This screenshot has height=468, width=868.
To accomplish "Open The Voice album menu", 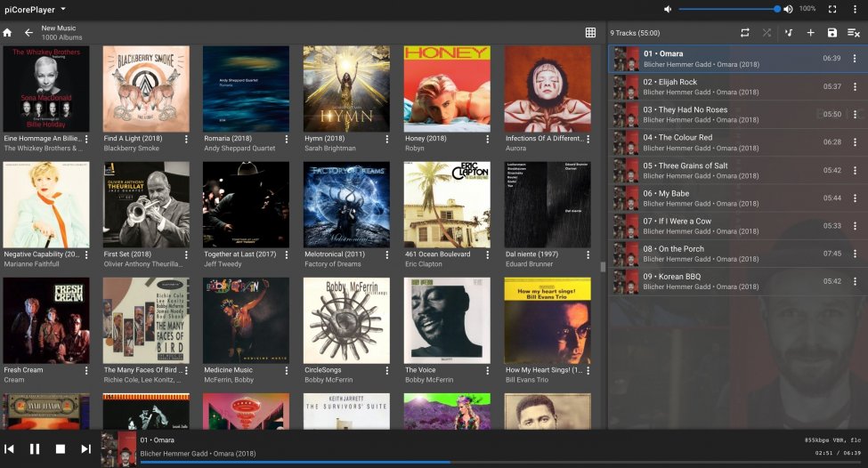I will pos(487,370).
